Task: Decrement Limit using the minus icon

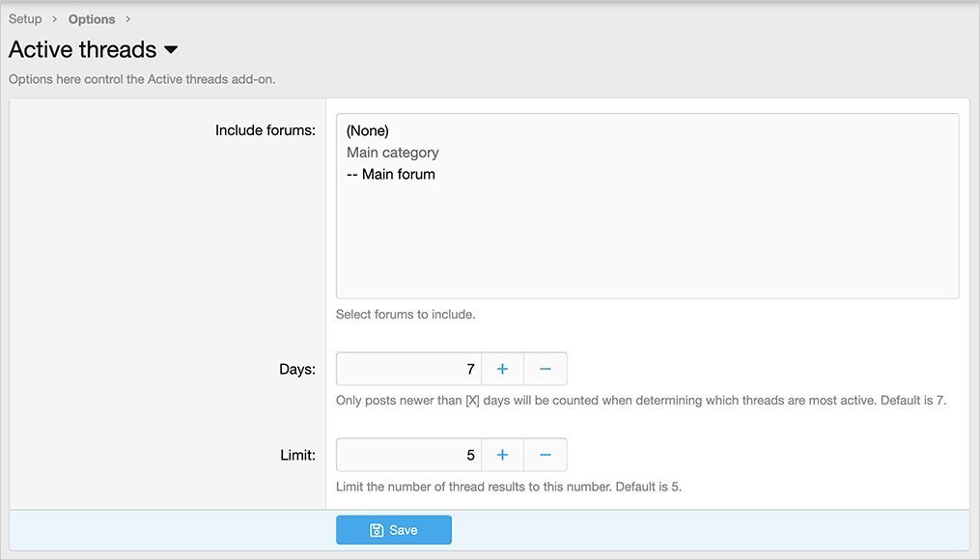Action: pyautogui.click(x=546, y=455)
